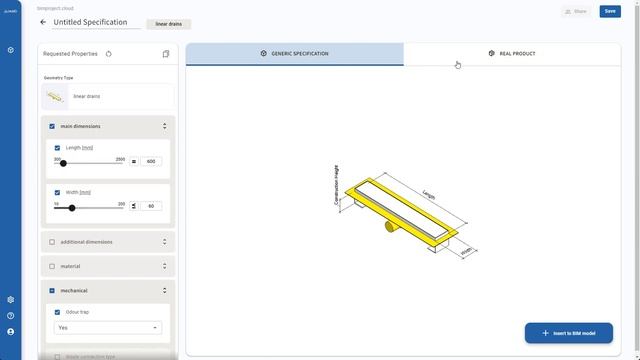
Task: Go back using the left arrow
Action: tap(43, 22)
